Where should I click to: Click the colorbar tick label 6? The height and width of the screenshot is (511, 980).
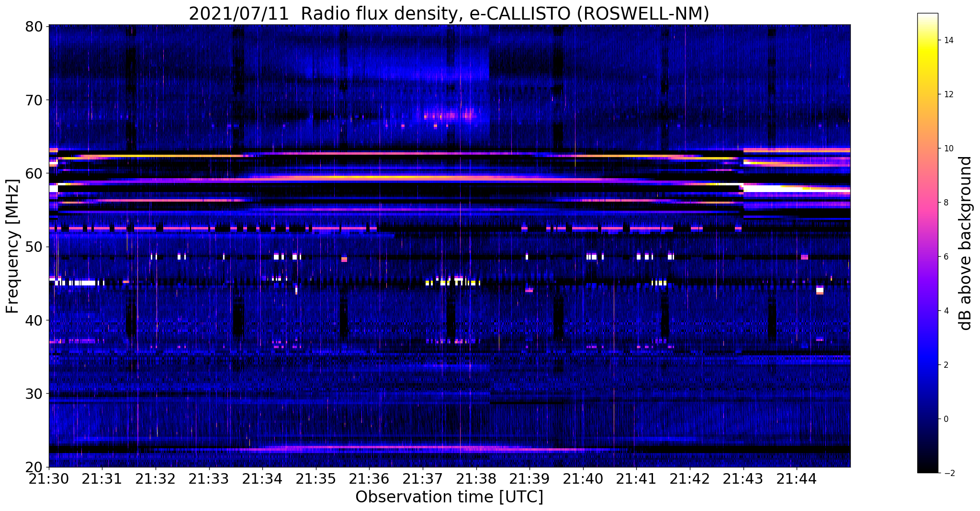click(946, 257)
